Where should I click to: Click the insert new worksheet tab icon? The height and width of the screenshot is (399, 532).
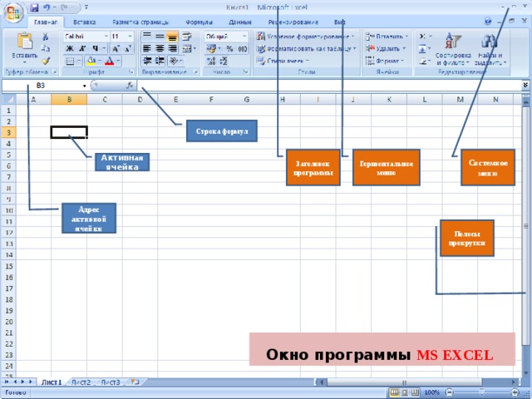(x=135, y=382)
